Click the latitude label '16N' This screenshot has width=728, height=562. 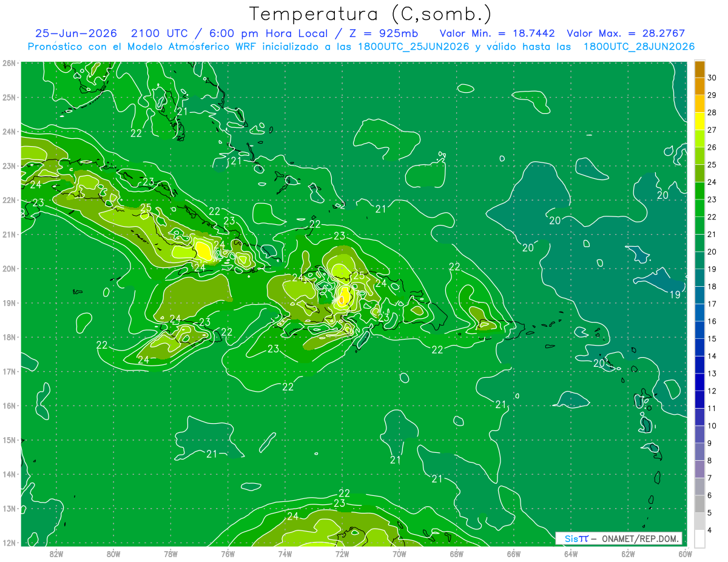click(9, 406)
